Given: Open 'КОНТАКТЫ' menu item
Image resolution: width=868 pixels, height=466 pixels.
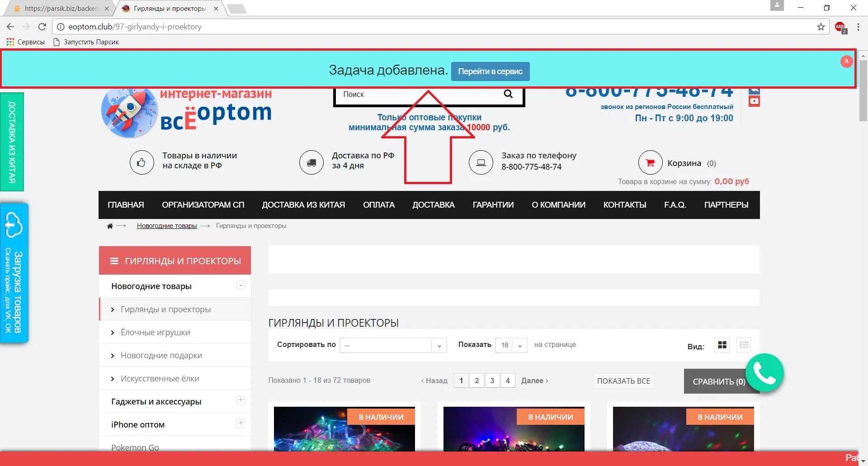Looking at the screenshot, I should pos(625,205).
